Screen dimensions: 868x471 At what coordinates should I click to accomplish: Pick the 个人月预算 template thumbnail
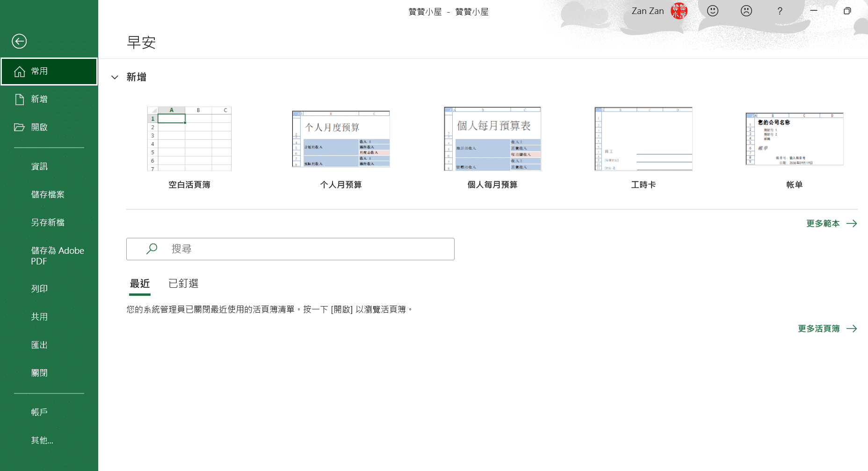(341, 139)
